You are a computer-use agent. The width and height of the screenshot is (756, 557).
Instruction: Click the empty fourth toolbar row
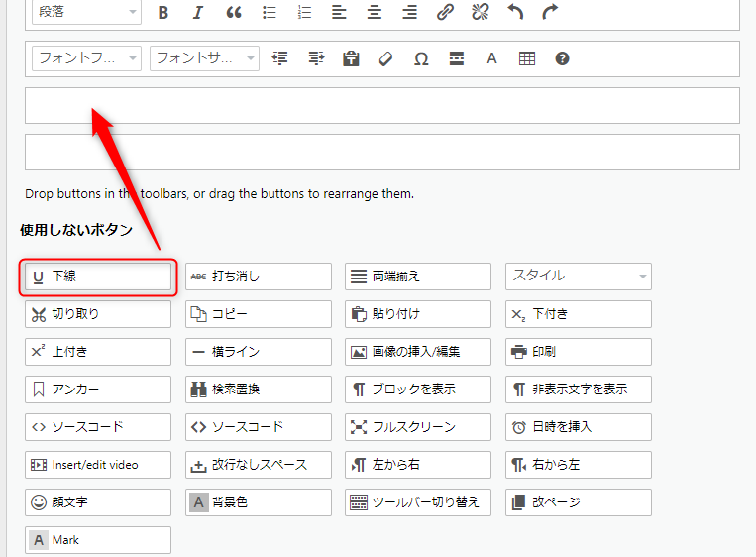pyautogui.click(x=382, y=152)
